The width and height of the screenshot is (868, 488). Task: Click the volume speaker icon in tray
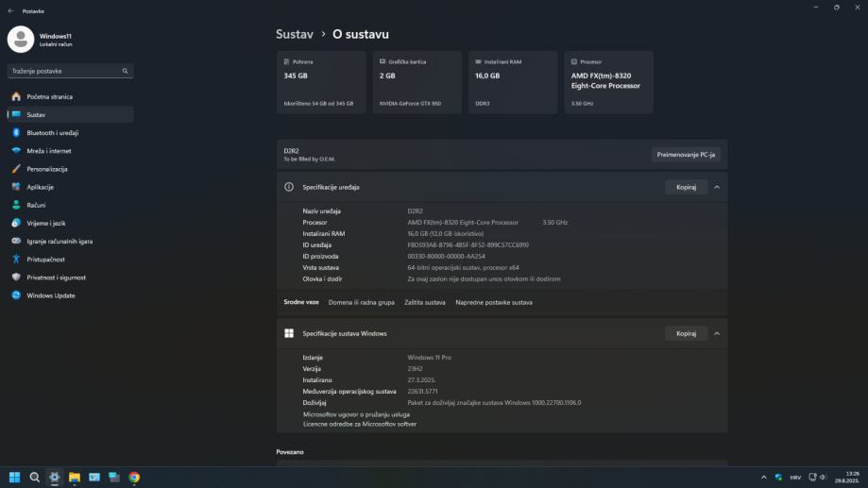click(823, 477)
